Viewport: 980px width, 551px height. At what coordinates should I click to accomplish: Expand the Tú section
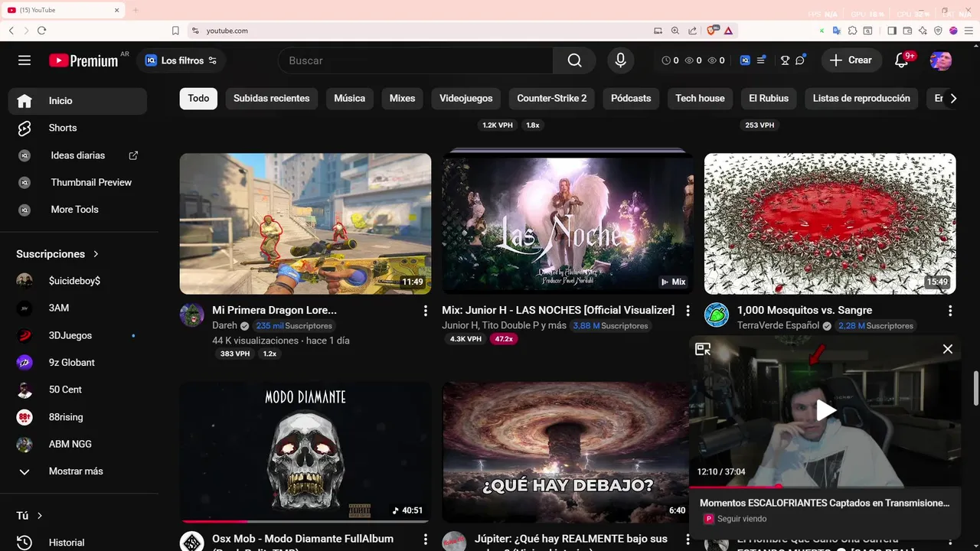click(31, 516)
